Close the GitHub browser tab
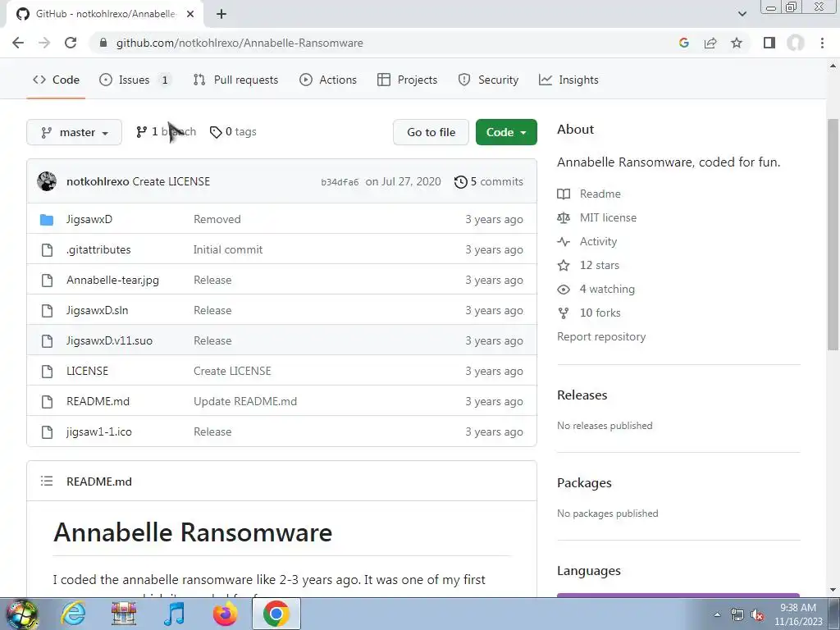This screenshot has width=840, height=630. point(190,14)
